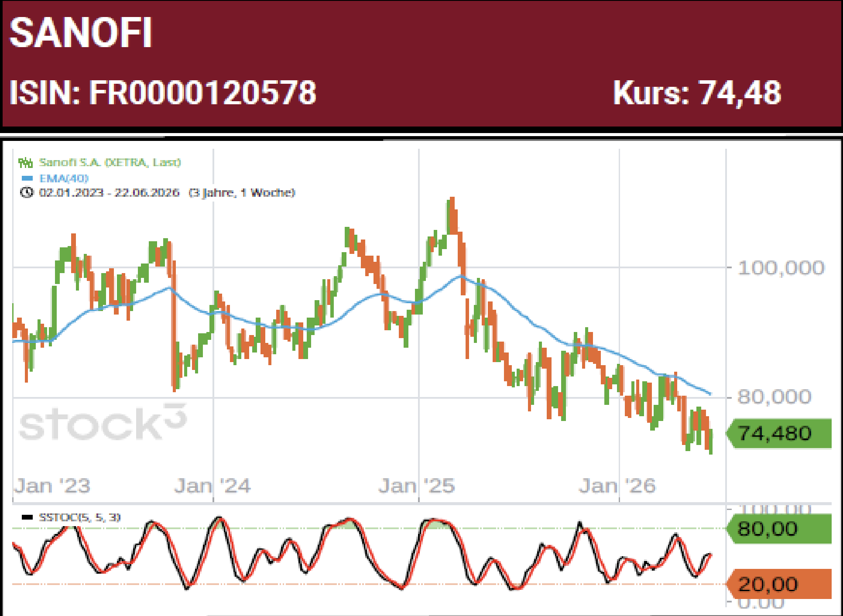Click the date range "02.01.2023 - 22.06.2026"
The height and width of the screenshot is (616, 843).
coord(109,192)
